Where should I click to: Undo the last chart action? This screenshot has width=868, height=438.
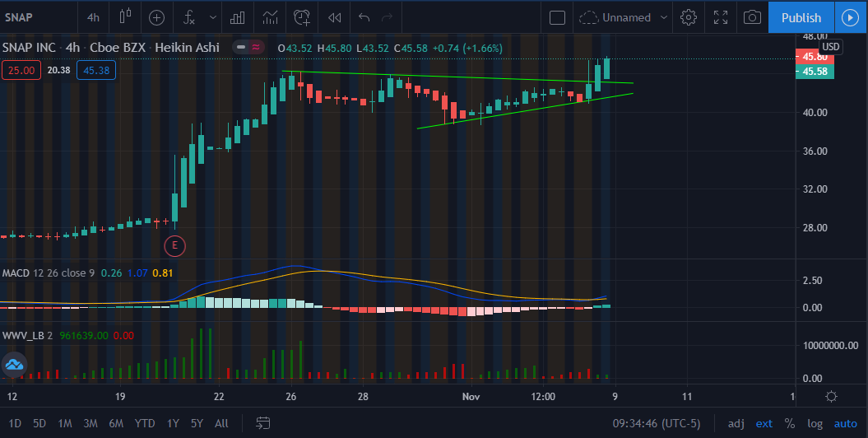(364, 18)
